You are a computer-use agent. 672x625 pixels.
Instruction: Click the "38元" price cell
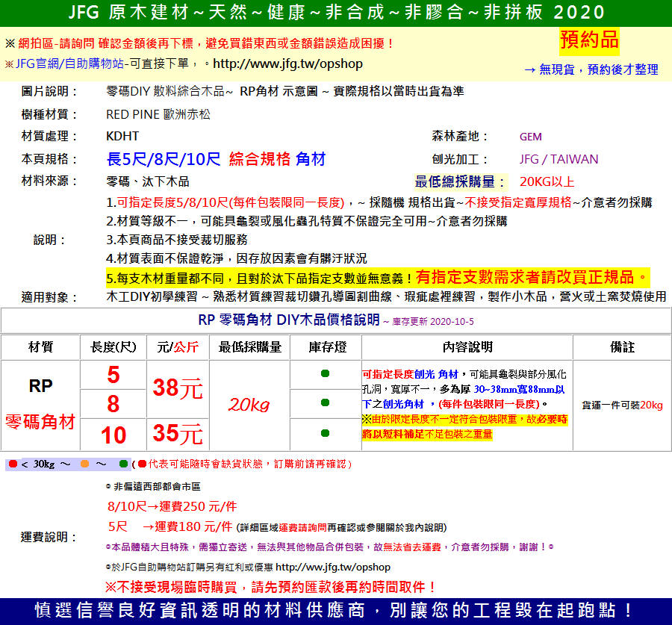pyautogui.click(x=178, y=388)
